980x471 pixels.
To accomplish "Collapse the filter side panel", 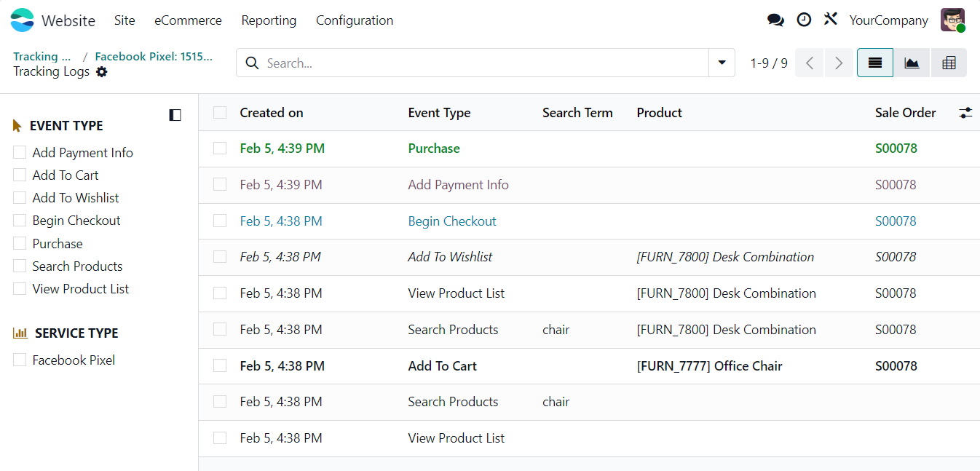I will point(175,115).
